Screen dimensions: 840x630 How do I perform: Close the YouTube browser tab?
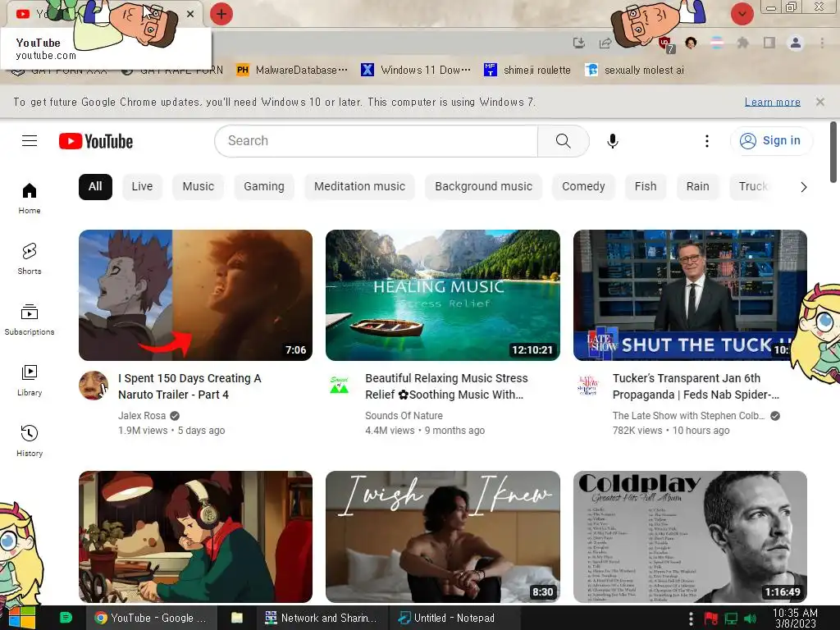click(x=190, y=14)
